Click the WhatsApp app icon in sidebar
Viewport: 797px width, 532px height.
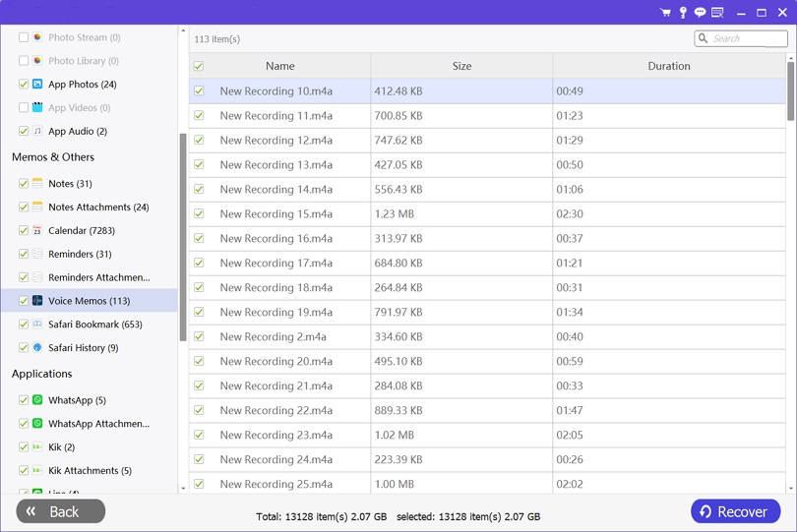pos(37,400)
